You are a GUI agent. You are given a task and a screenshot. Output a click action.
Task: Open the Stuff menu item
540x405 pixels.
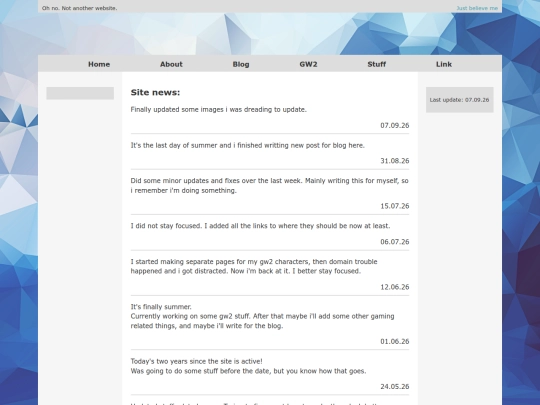[376, 64]
